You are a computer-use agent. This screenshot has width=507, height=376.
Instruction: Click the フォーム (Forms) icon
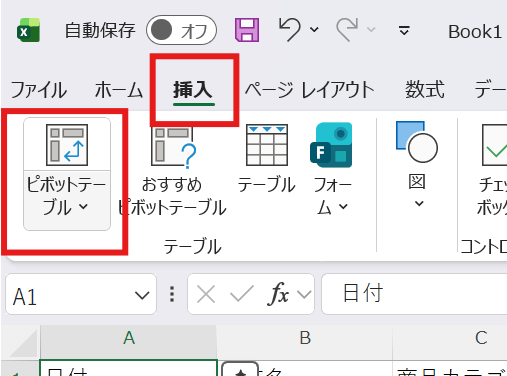(331, 145)
